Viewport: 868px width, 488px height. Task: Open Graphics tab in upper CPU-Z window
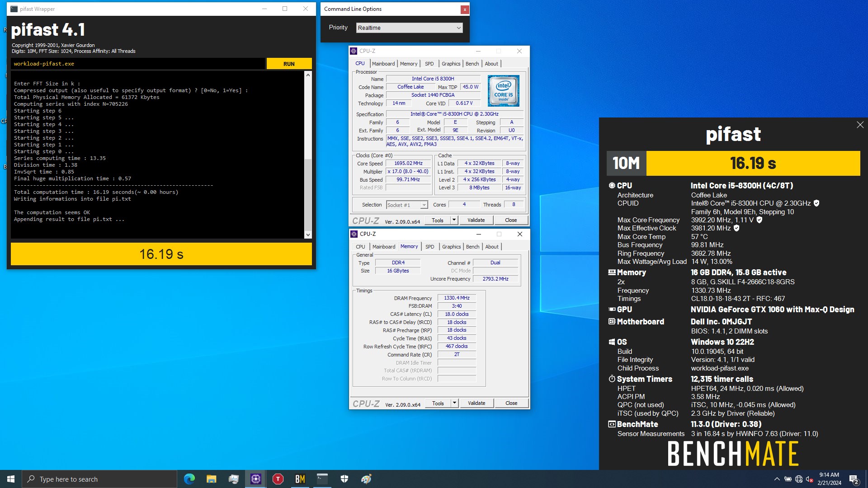click(x=451, y=64)
